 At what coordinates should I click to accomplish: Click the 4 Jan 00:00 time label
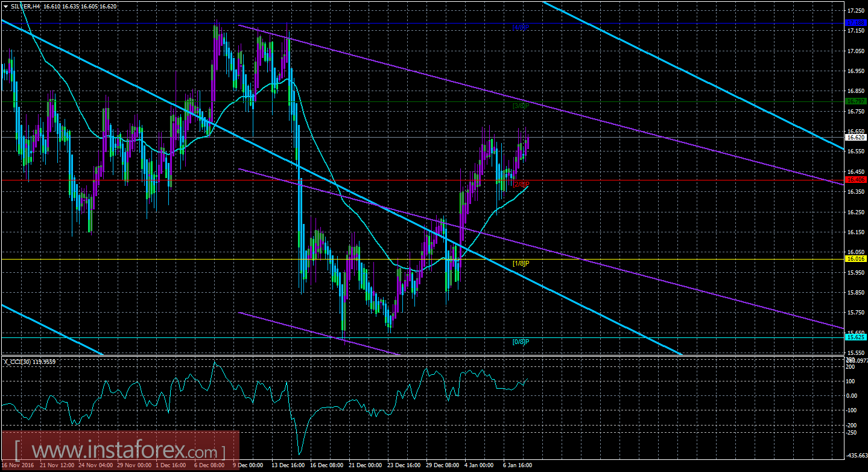[480, 465]
